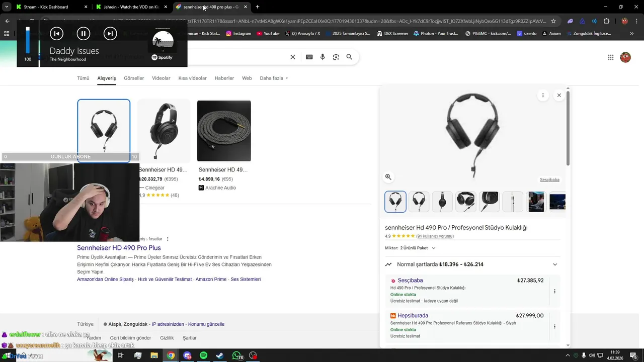The height and width of the screenshot is (362, 644).
Task: Select the first Sennheiser headphone product card
Action: pos(104,130)
